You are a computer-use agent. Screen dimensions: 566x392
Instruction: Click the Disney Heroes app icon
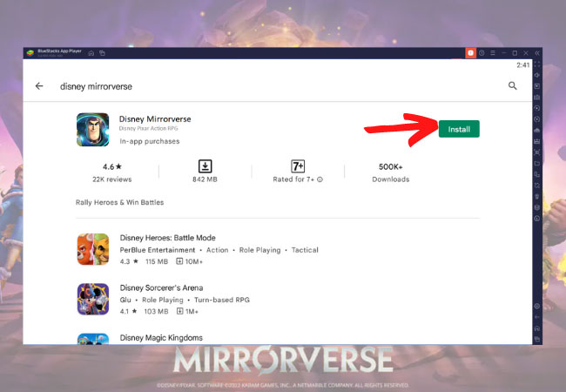[92, 249]
